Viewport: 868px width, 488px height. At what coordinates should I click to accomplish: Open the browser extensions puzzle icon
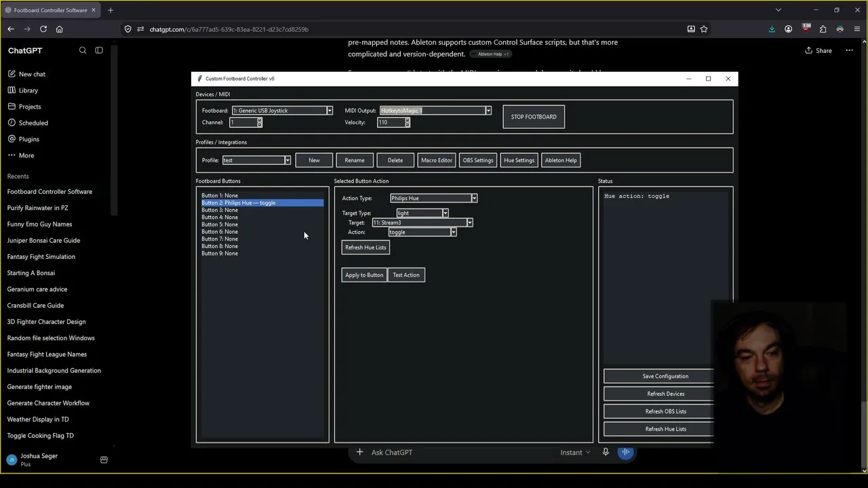coord(823,29)
